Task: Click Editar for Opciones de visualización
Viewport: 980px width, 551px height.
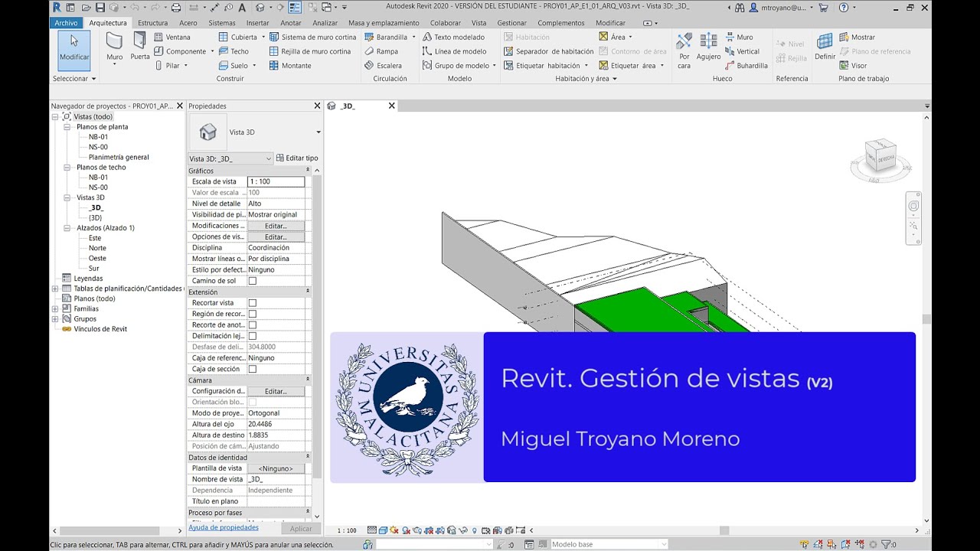Action: point(276,237)
